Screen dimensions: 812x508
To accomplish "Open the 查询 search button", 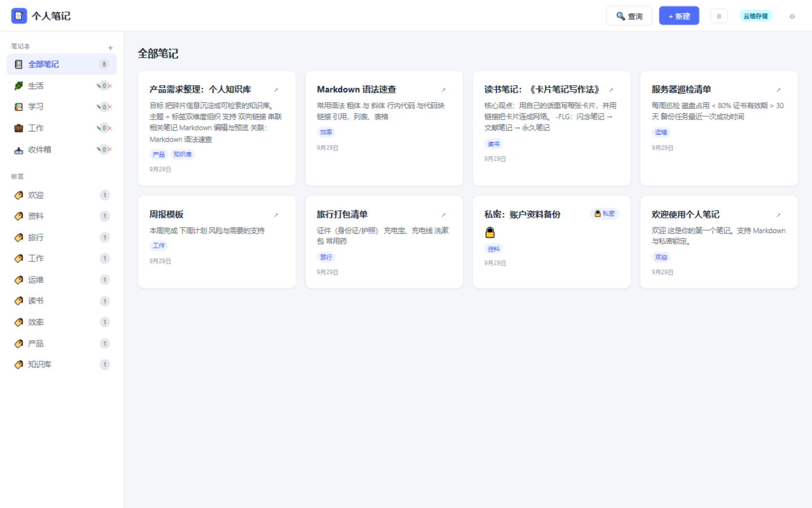I will 629,16.
